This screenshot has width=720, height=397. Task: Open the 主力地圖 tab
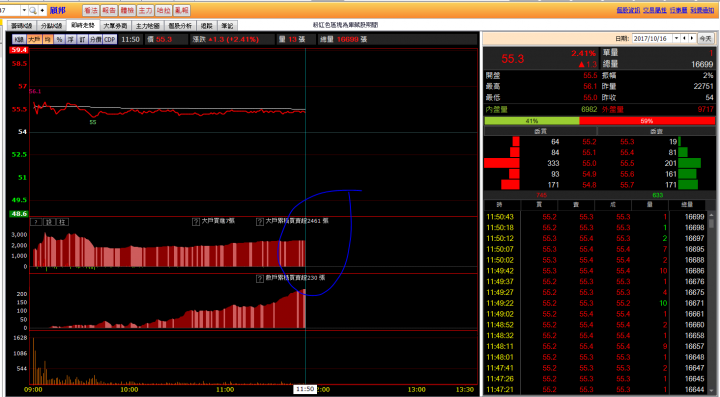tap(147, 26)
